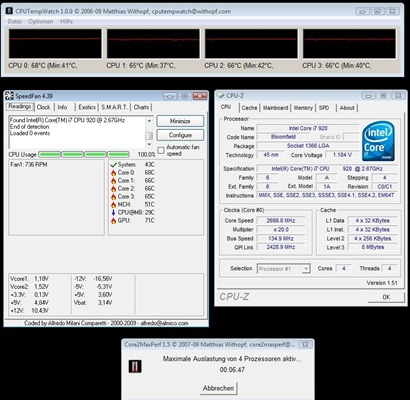Image resolution: width=410 pixels, height=400 pixels.
Task: Toggle the Automatic fan speed checkbox
Action: pyautogui.click(x=161, y=150)
